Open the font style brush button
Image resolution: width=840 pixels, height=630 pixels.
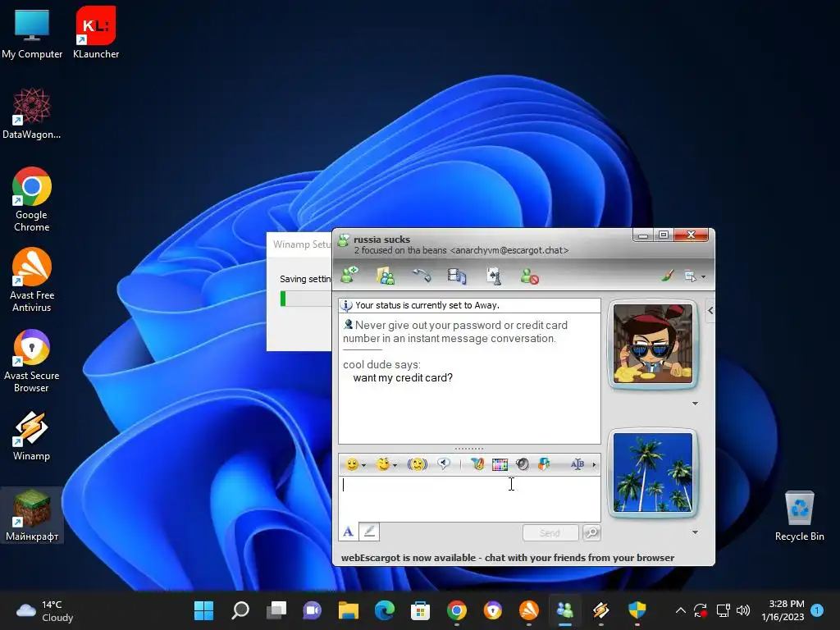(x=477, y=464)
